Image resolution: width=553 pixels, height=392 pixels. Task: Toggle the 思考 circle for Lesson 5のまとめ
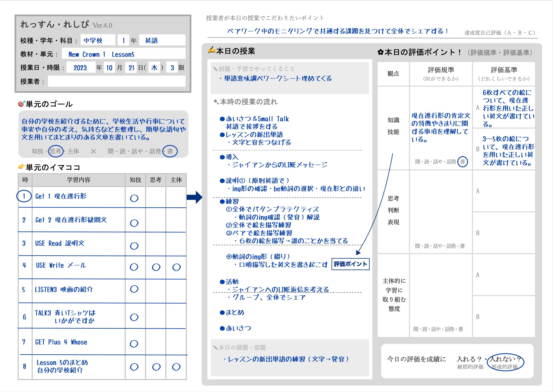coord(156,367)
